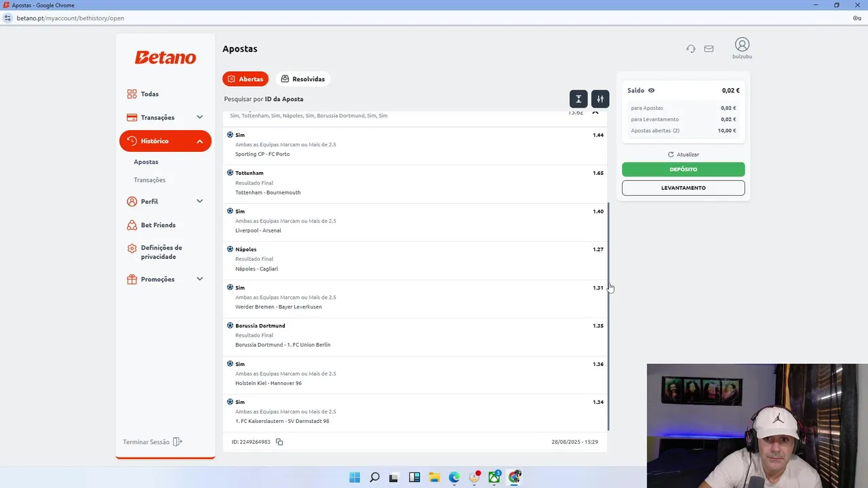Viewport: 868px width, 488px height.
Task: Click the Todas grid icon
Action: pyautogui.click(x=132, y=94)
